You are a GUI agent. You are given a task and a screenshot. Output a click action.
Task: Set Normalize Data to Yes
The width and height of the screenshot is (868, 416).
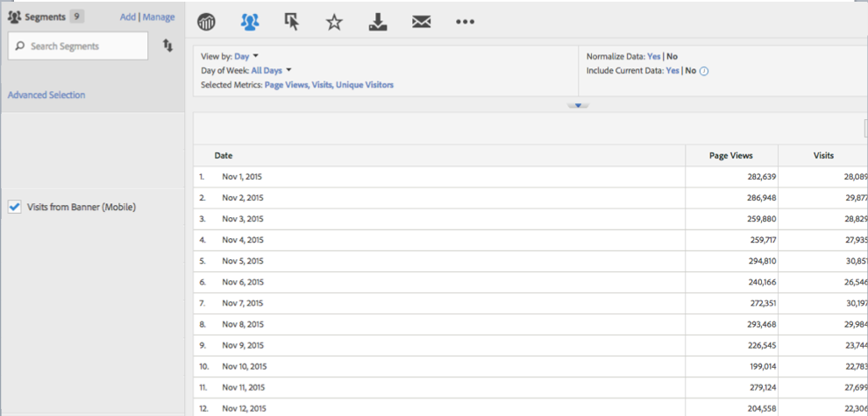653,56
